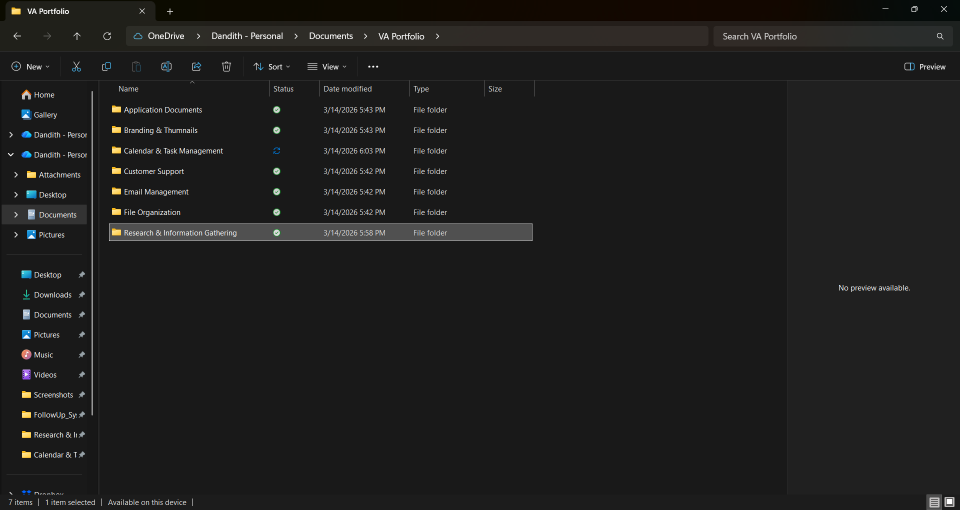
Task: Navigate to Documents in the address bar
Action: click(x=331, y=36)
